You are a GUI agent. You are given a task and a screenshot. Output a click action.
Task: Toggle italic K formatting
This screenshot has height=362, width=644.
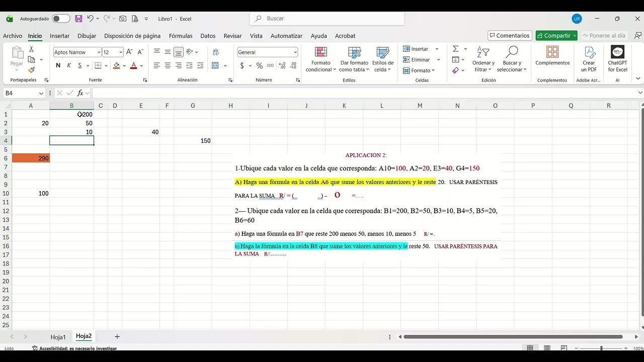click(69, 65)
